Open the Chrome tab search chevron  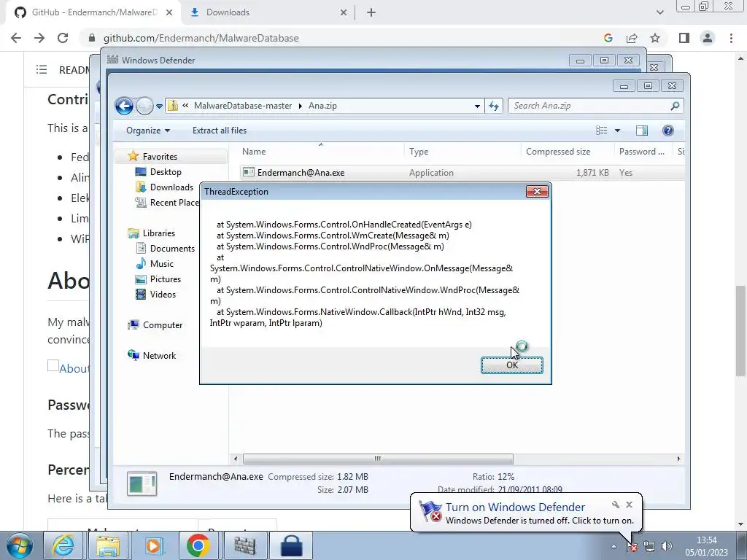coord(659,13)
